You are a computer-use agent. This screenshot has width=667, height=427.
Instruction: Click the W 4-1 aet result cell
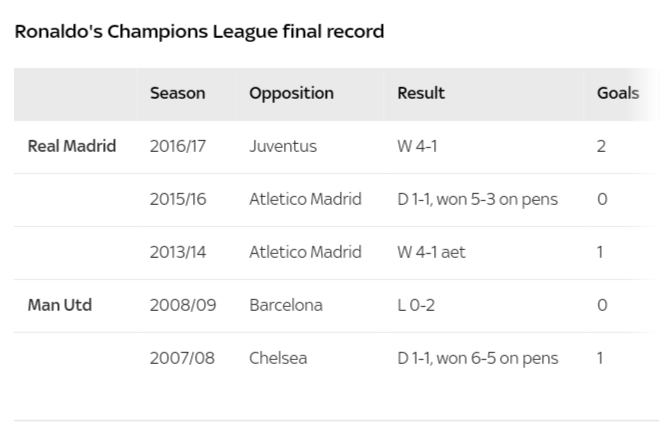(431, 252)
